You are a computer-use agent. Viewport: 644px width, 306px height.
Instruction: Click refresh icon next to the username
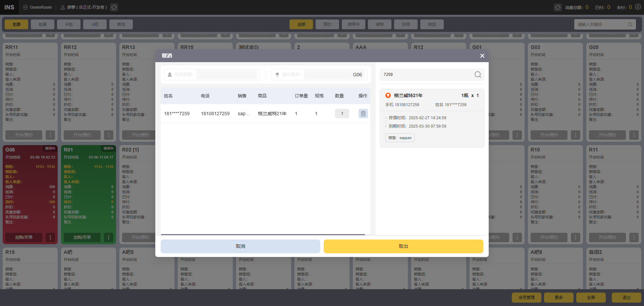point(114,7)
